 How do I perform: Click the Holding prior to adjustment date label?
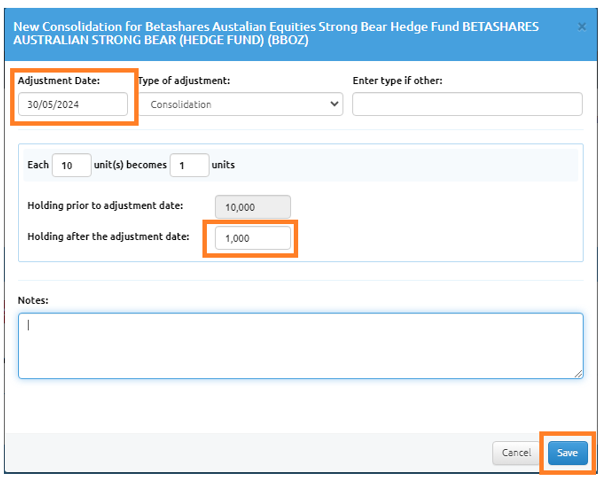point(105,205)
